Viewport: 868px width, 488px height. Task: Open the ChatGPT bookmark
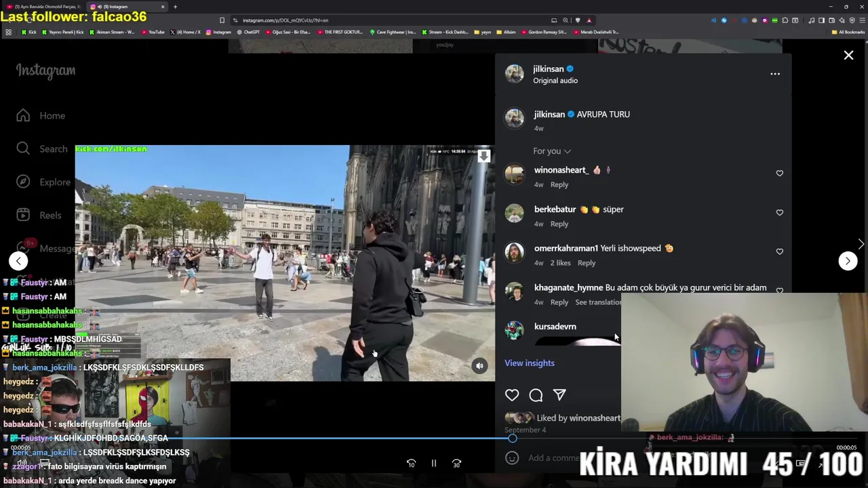248,32
